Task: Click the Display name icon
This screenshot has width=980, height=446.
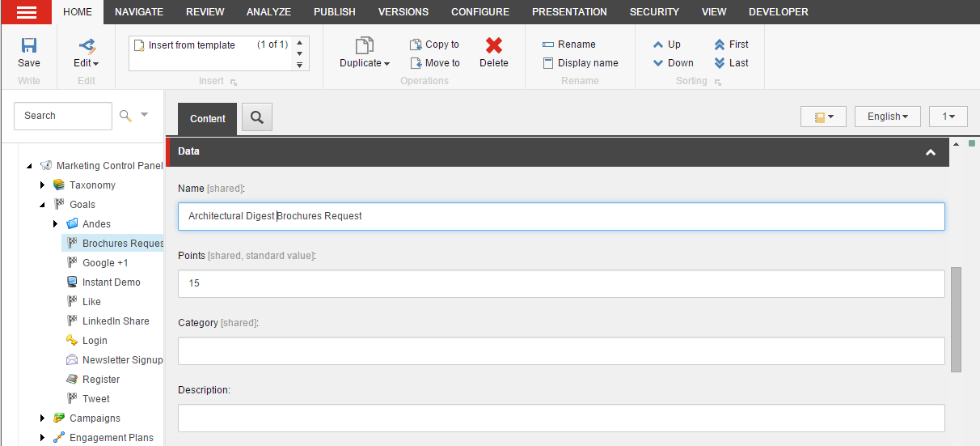Action: [x=548, y=63]
